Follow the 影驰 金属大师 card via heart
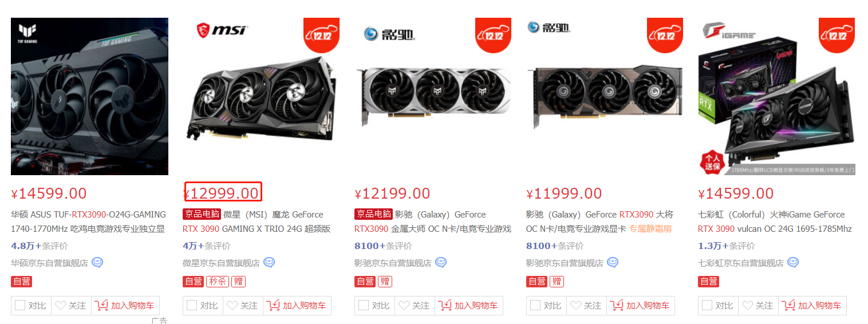868x324 pixels. tap(415, 306)
